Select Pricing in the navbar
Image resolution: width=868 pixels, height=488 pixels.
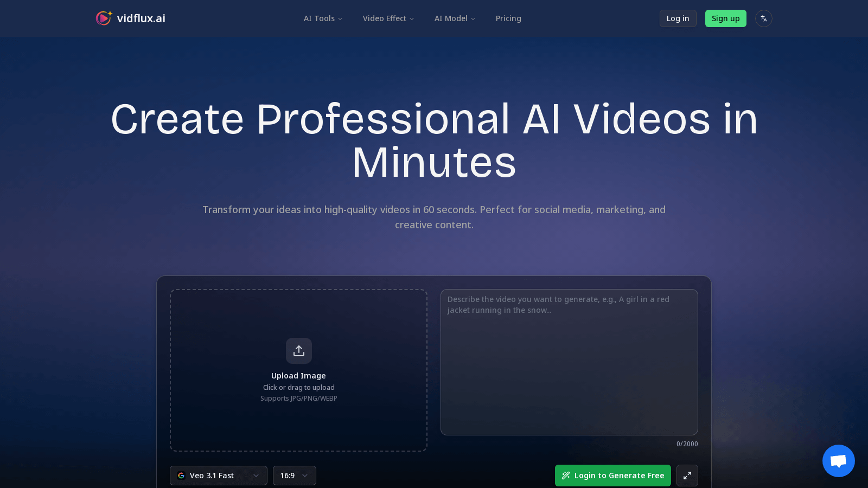508,18
